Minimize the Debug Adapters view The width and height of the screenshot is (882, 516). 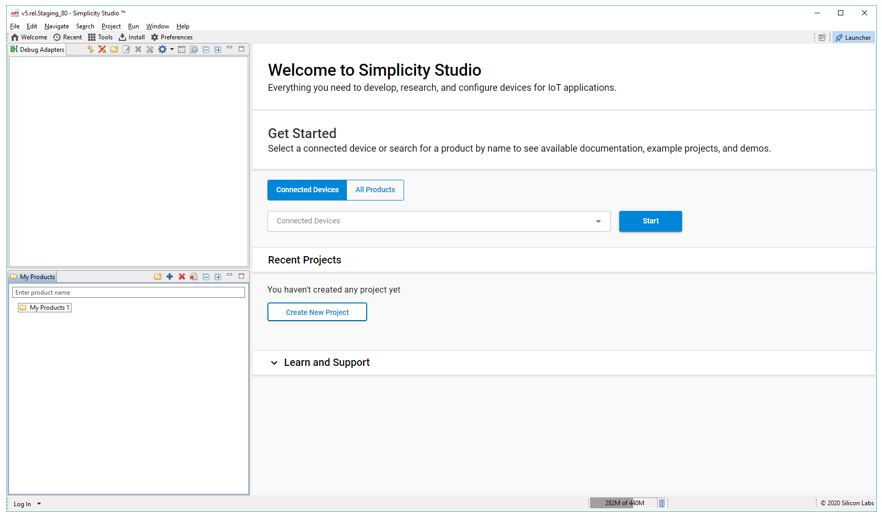coord(230,49)
